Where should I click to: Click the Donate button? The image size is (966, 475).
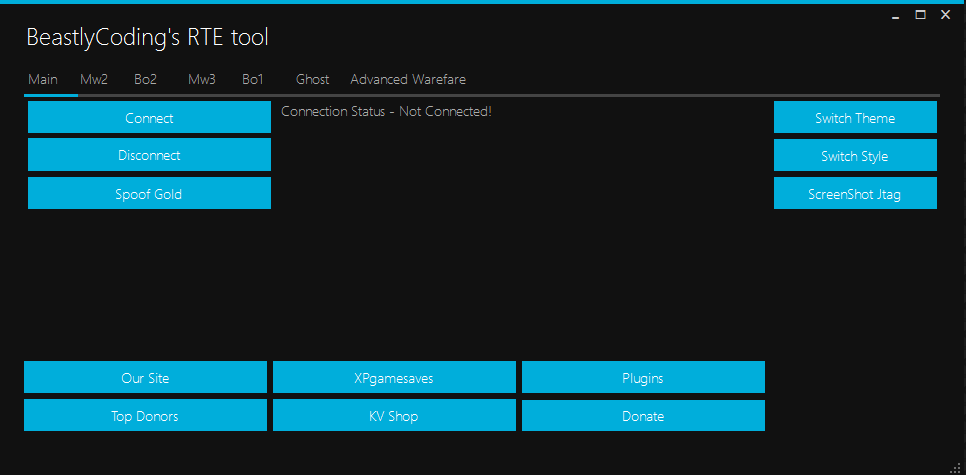coord(643,416)
